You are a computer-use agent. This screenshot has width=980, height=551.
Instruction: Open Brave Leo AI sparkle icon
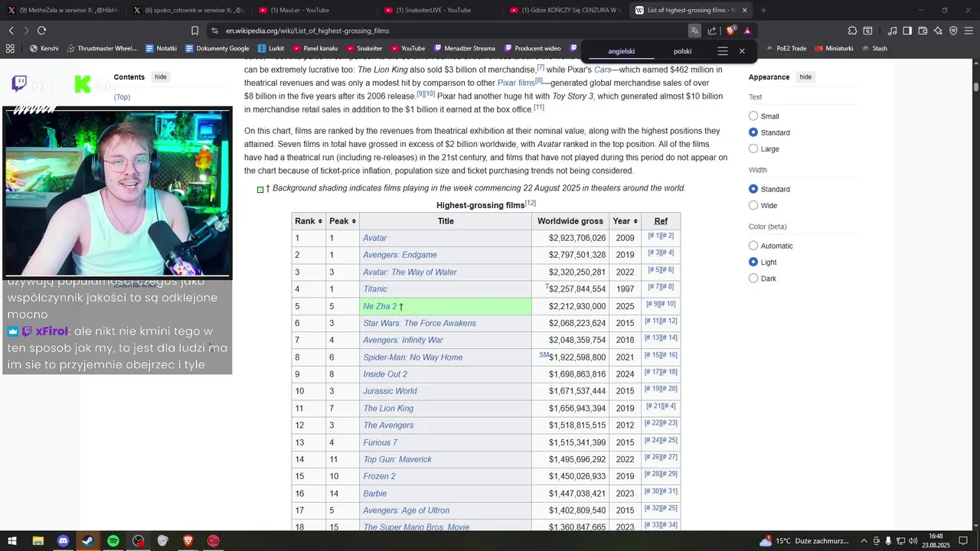938,31
